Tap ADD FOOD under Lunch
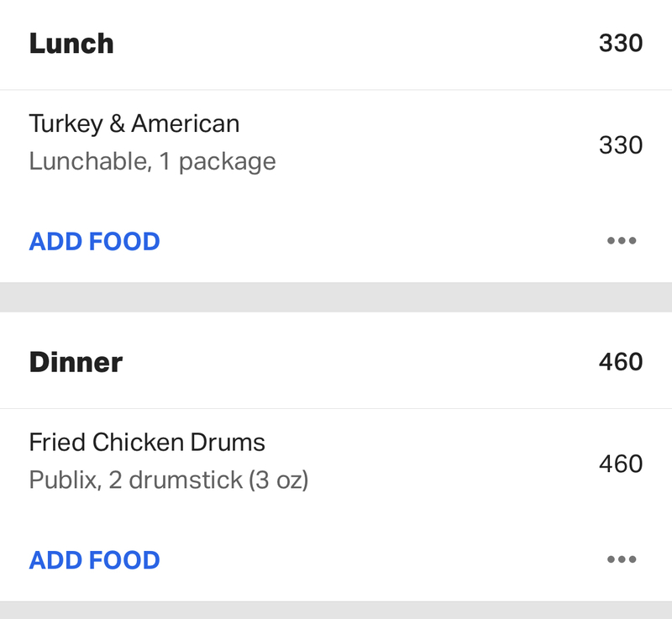Screen dimensions: 672x619 (94, 241)
